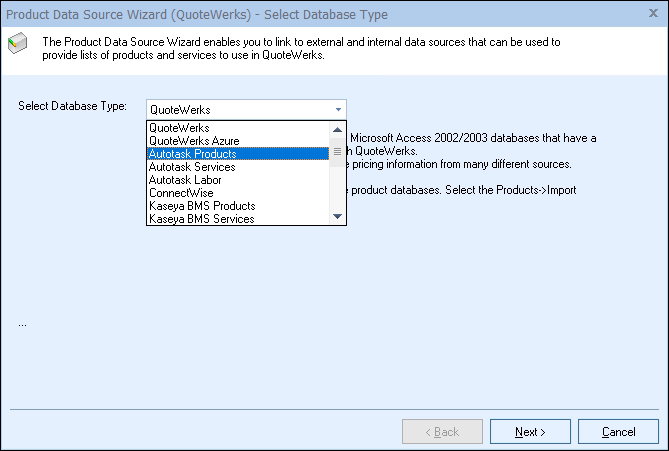Click the list scrollbar up arrow
This screenshot has width=669, height=451.
tap(338, 128)
